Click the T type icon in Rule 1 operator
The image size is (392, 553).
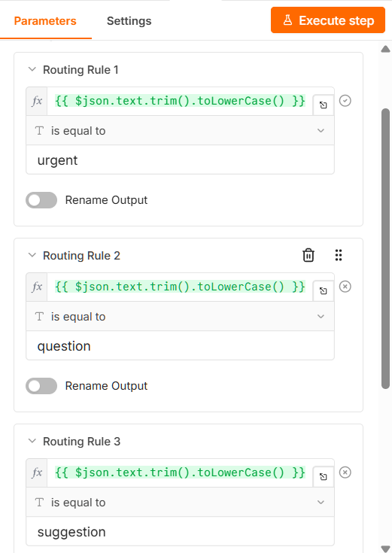point(40,130)
